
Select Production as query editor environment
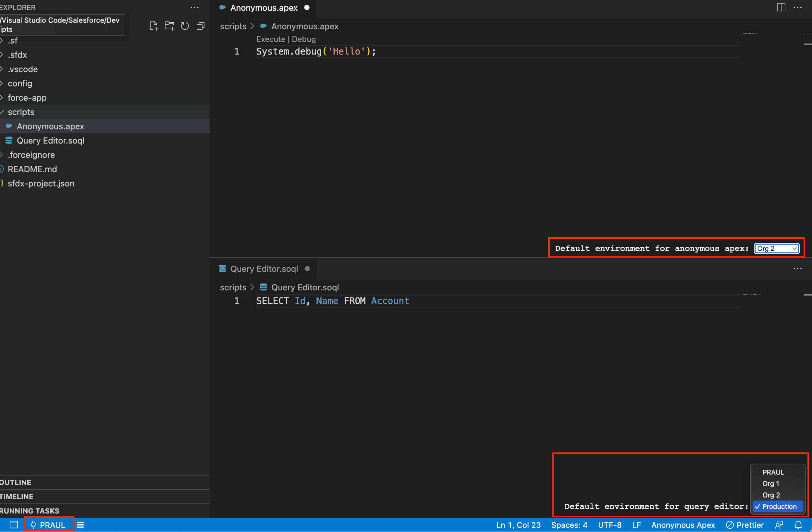[778, 506]
